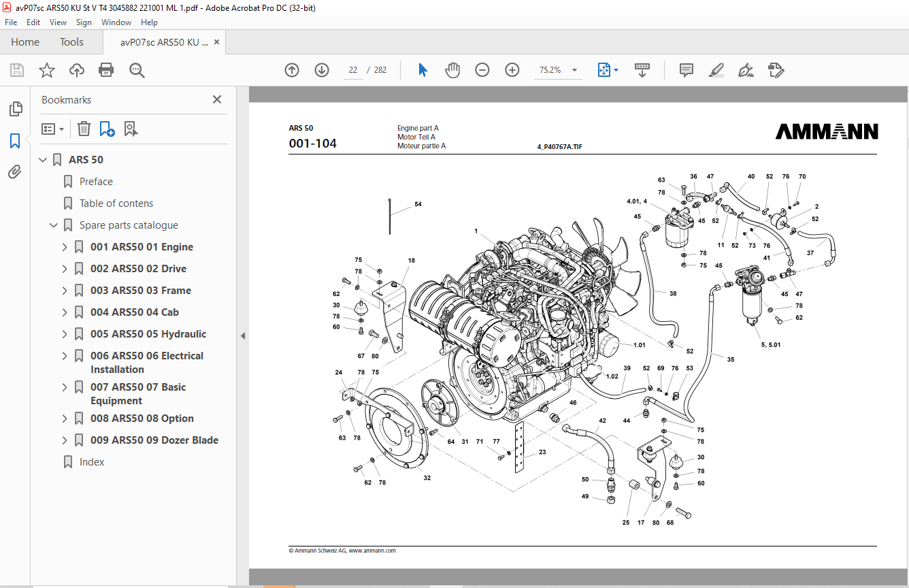Screen dimensions: 909x588
Task: Click the stamp tool icon
Action: coord(776,70)
